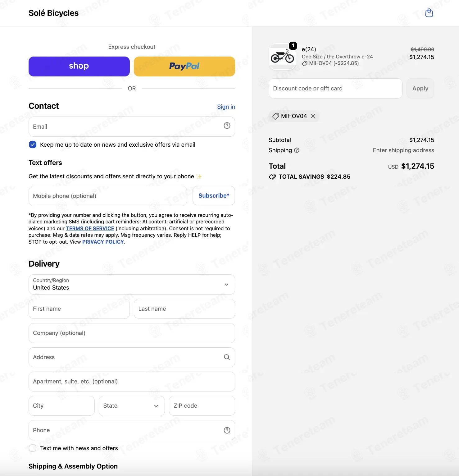459x476 pixels.
Task: Open the shopping bag cart icon
Action: [x=429, y=13]
